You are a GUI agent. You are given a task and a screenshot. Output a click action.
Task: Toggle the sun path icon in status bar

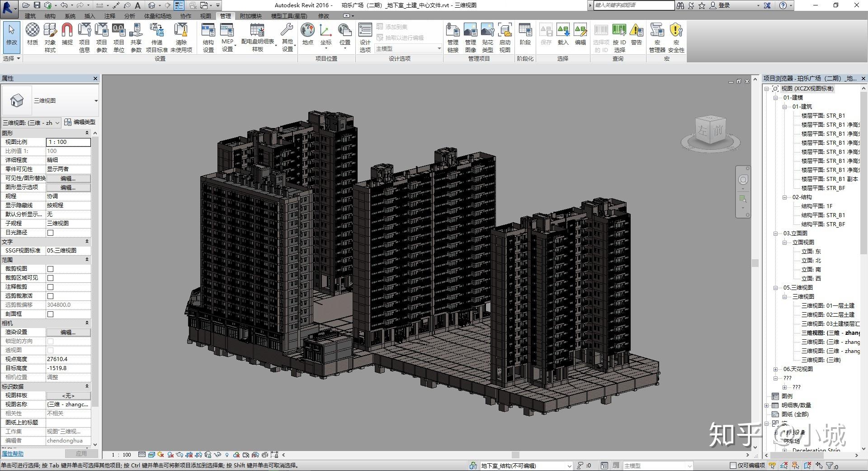click(x=160, y=455)
